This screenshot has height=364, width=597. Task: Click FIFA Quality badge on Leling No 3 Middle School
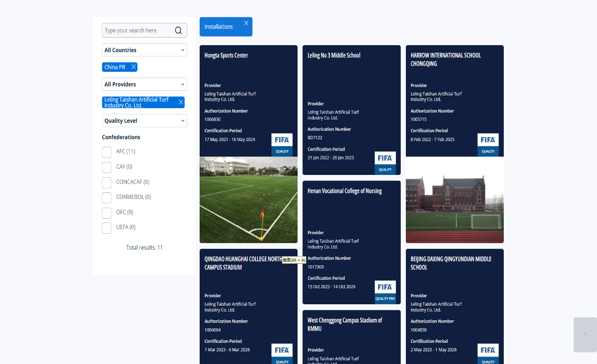tap(385, 163)
